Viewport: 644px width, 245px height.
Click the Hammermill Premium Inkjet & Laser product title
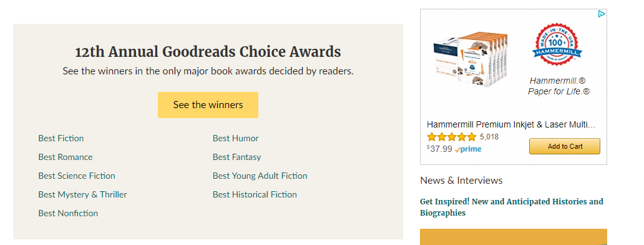pos(511,124)
